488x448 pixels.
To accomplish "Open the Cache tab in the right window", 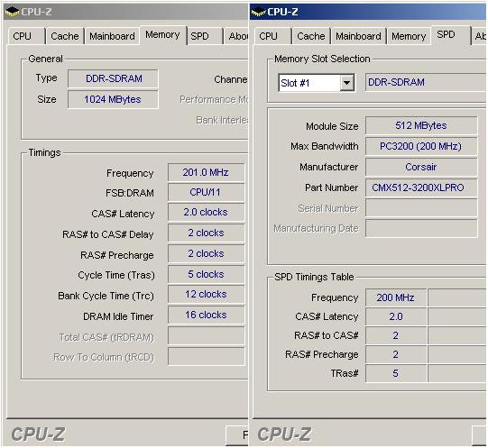I will coord(311,36).
